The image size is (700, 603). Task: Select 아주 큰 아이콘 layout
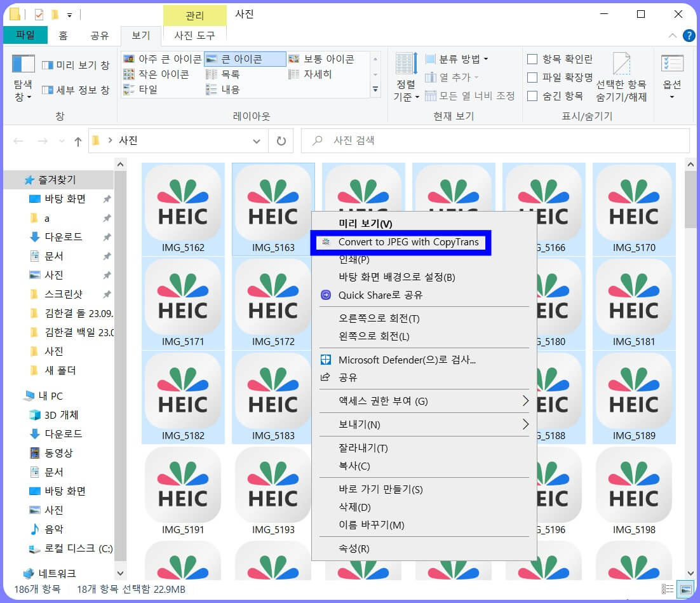point(163,59)
